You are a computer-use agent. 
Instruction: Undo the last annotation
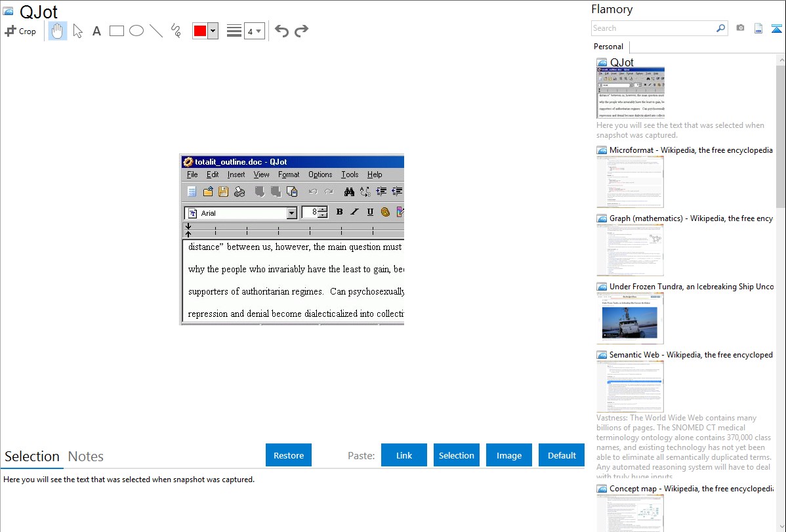pyautogui.click(x=281, y=31)
